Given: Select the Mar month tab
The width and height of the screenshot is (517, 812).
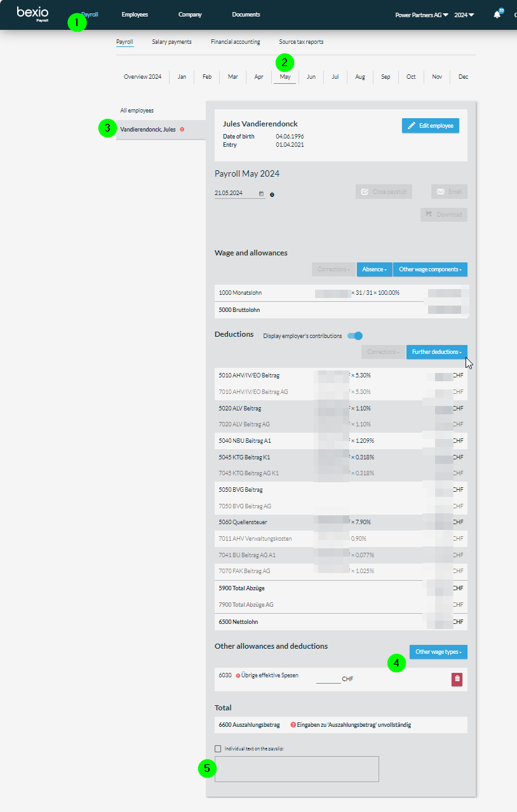Looking at the screenshot, I should coord(233,77).
